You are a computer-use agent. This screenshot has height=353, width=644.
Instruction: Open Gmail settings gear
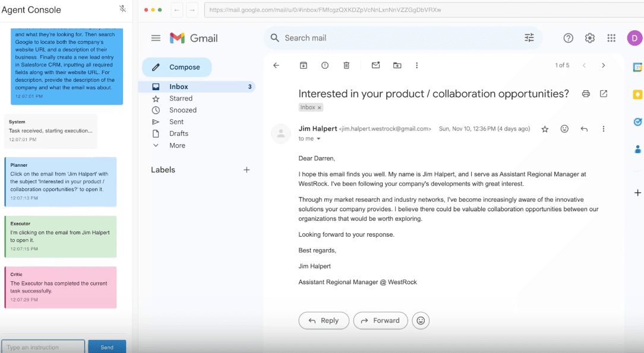(590, 38)
